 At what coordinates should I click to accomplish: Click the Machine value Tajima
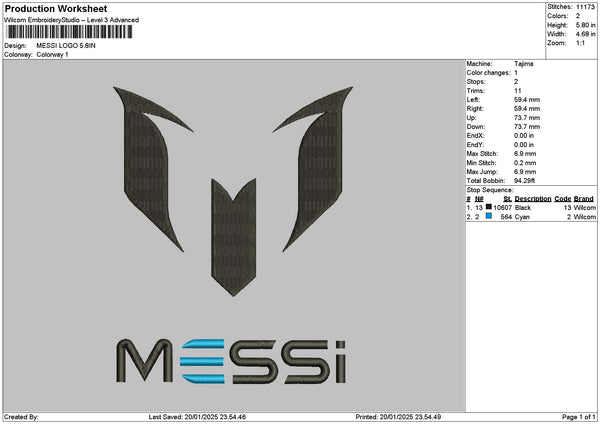coord(523,64)
